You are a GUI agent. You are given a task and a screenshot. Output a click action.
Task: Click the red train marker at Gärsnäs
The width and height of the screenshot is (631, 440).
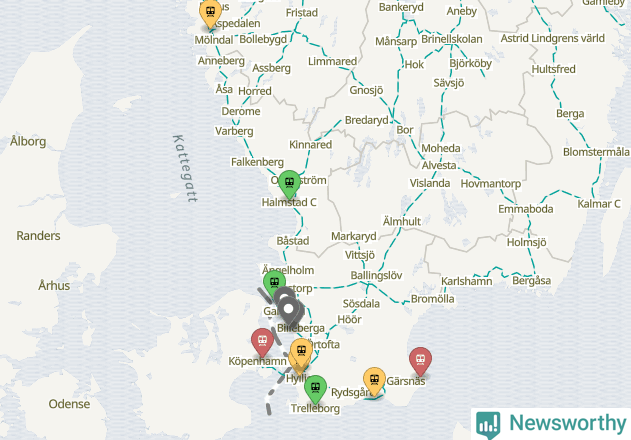[x=421, y=362]
